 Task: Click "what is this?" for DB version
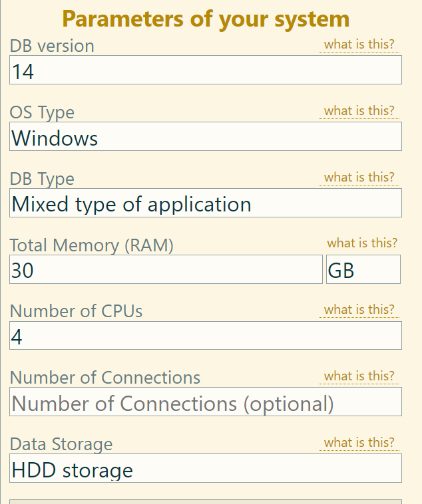coord(359,45)
